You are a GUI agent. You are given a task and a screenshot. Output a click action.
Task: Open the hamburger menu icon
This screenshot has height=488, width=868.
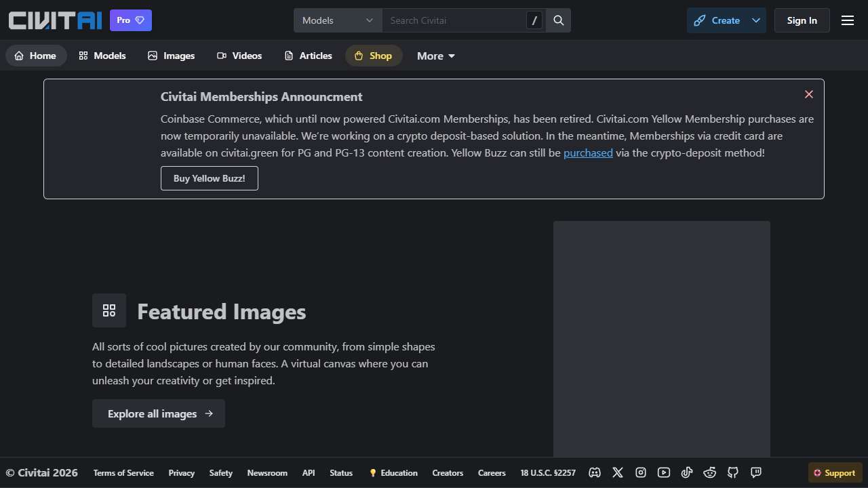point(848,20)
